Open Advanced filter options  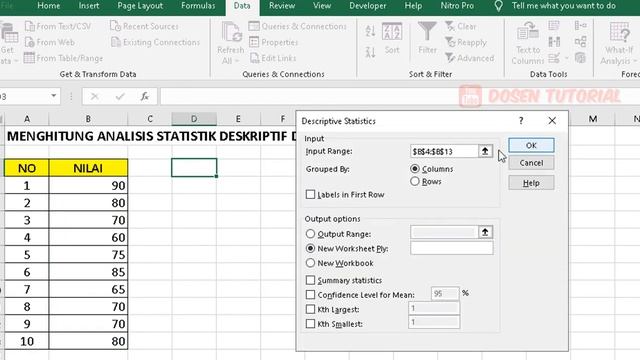pyautogui.click(x=469, y=58)
